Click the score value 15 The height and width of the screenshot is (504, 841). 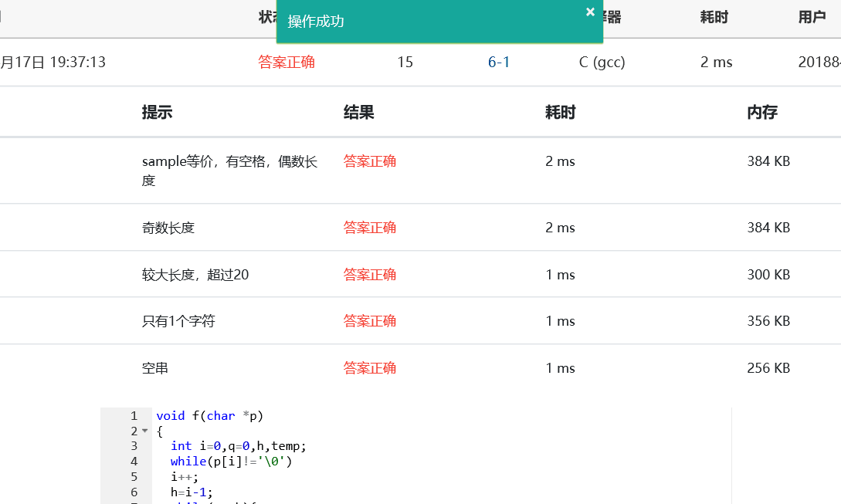[x=405, y=63]
